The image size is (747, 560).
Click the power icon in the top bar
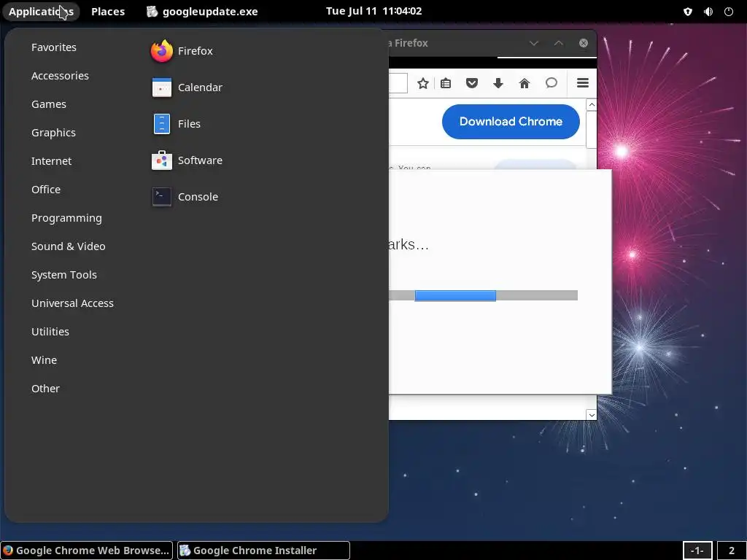click(x=729, y=12)
